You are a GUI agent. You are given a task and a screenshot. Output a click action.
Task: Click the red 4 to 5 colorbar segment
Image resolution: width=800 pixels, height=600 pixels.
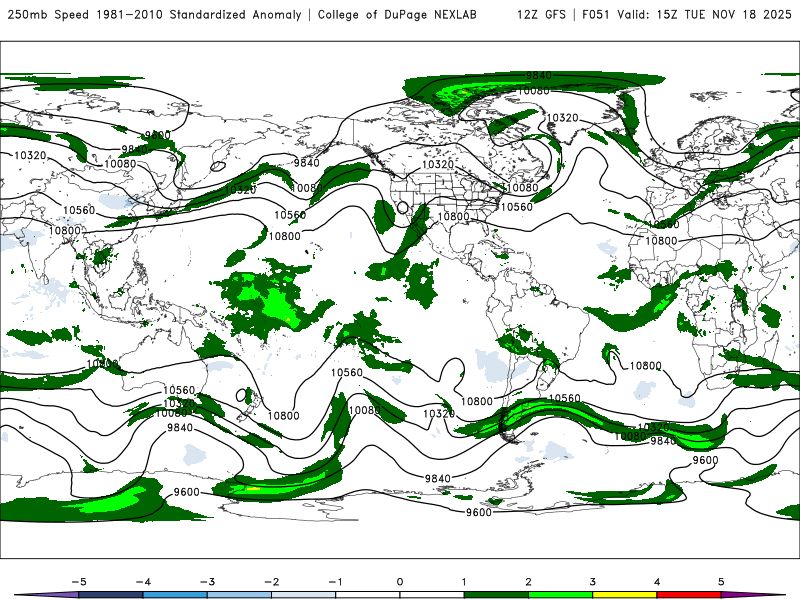click(689, 595)
